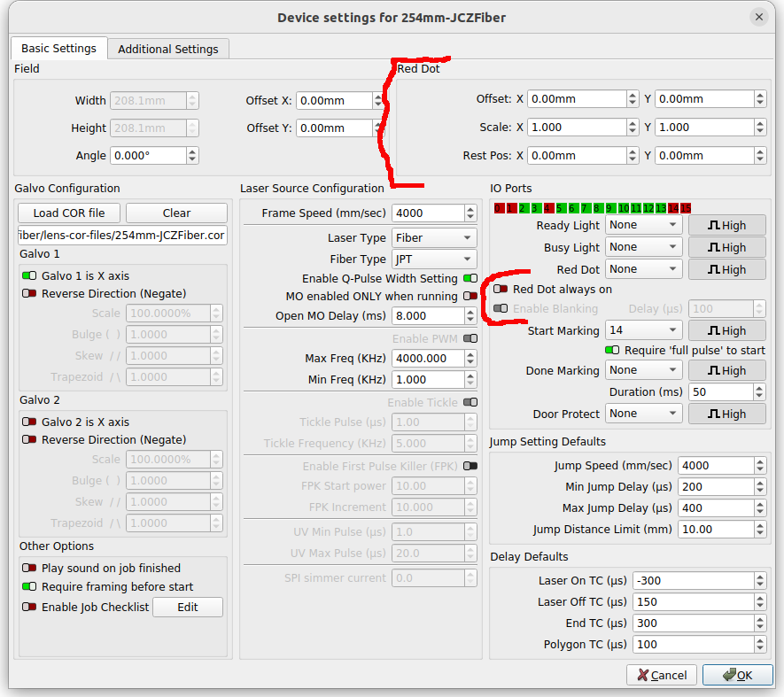The width and height of the screenshot is (784, 697).
Task: Click Laser On TC field
Action: click(694, 580)
